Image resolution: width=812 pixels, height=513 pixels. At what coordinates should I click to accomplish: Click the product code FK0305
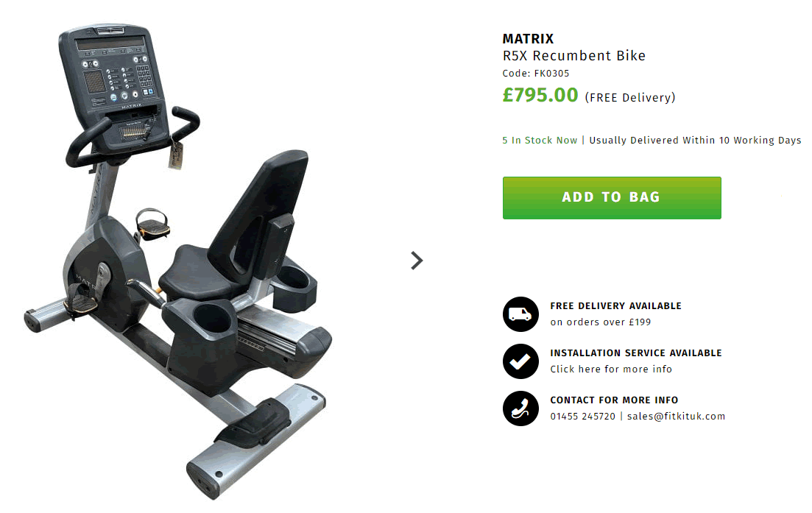[535, 74]
